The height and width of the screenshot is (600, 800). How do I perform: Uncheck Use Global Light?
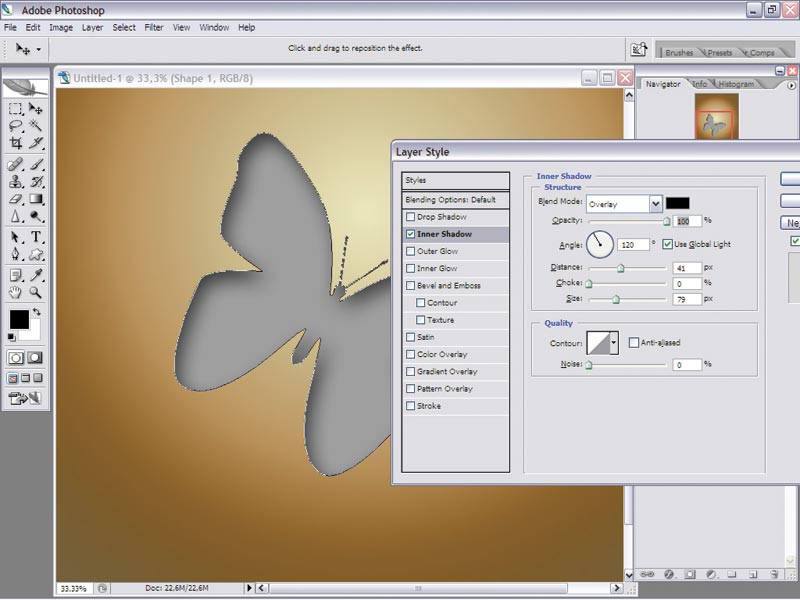point(667,244)
